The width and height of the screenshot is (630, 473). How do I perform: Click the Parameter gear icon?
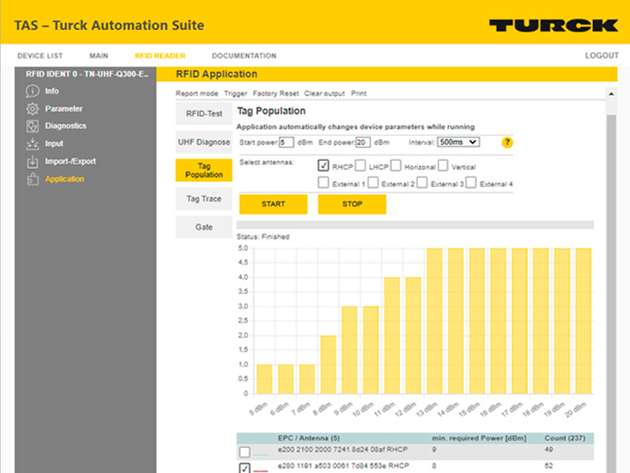click(33, 109)
